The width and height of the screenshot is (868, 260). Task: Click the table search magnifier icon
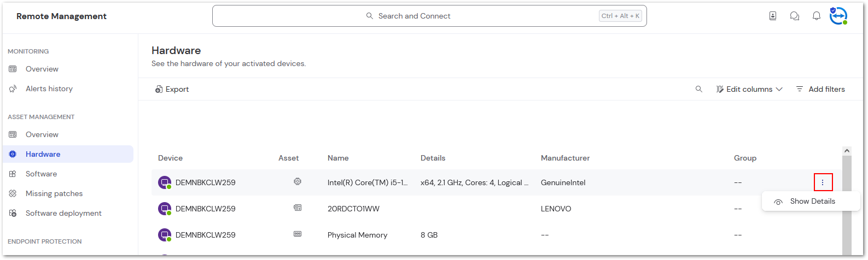pyautogui.click(x=698, y=89)
